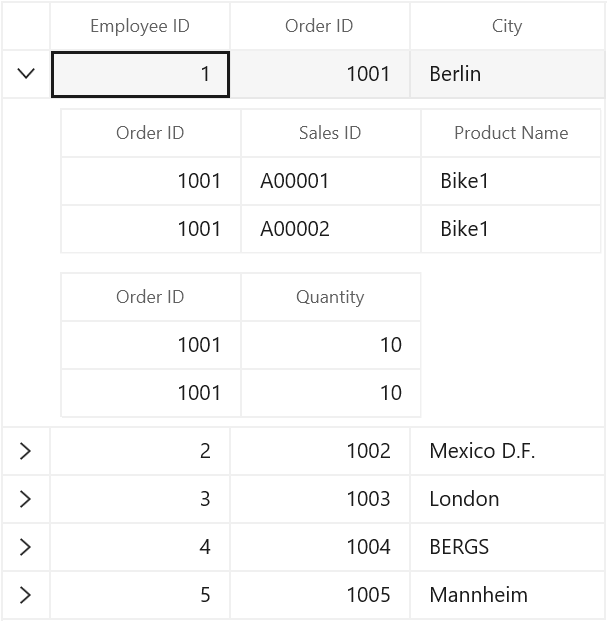The height and width of the screenshot is (621, 607).
Task: Select the Order ID 1005 cell
Action: click(x=320, y=595)
